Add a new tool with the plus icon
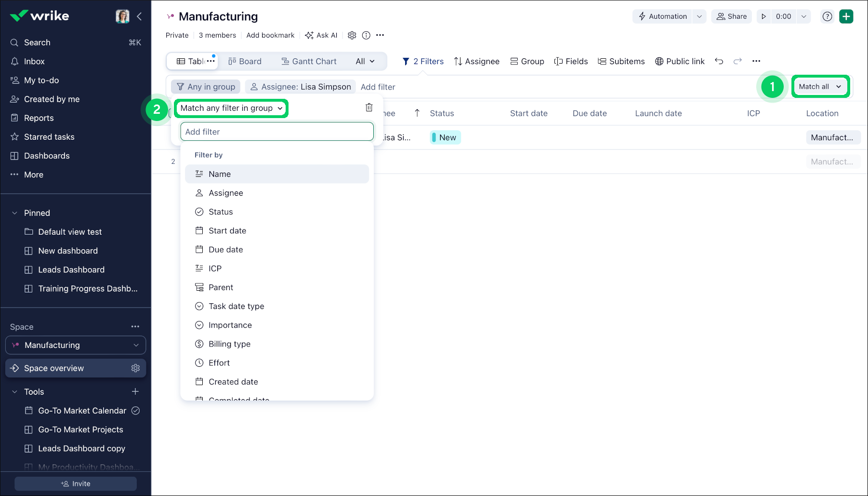The image size is (868, 496). pyautogui.click(x=135, y=391)
